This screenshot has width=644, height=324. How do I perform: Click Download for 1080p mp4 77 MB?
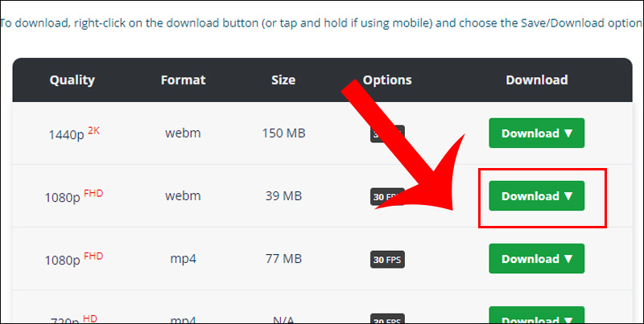point(536,259)
